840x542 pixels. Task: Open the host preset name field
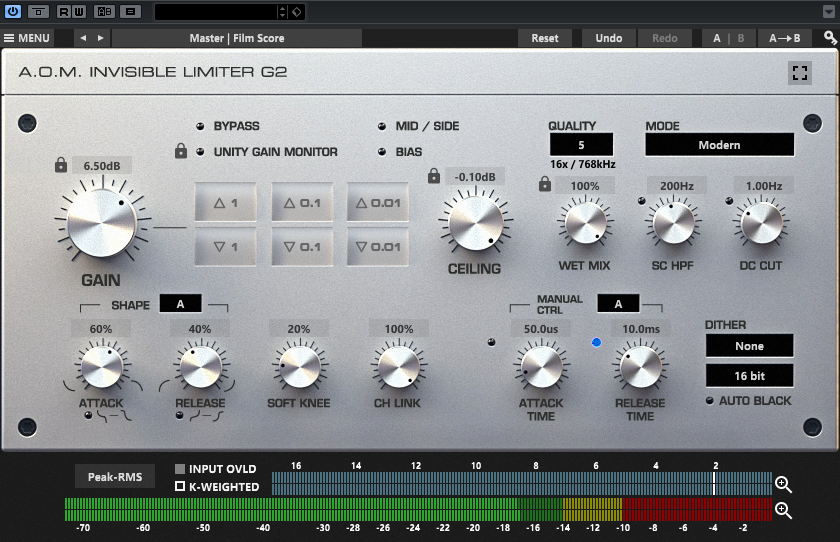pos(217,12)
